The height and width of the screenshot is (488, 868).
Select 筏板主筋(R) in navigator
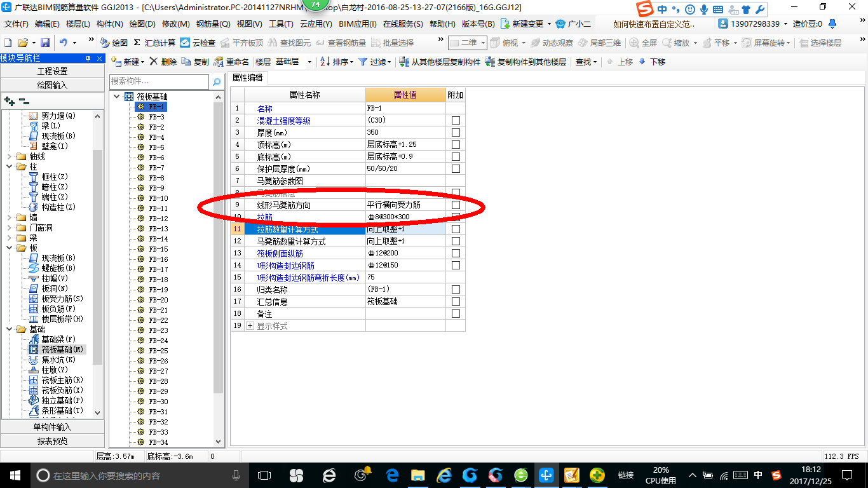(x=62, y=380)
